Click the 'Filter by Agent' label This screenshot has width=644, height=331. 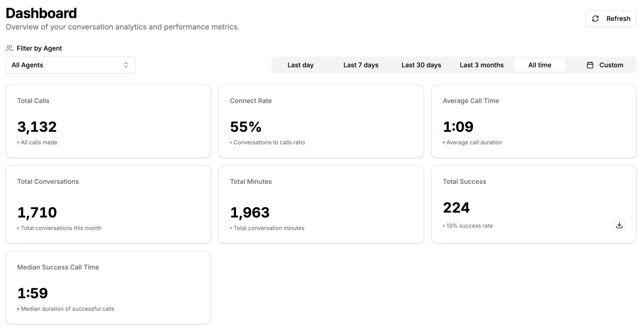tap(39, 48)
